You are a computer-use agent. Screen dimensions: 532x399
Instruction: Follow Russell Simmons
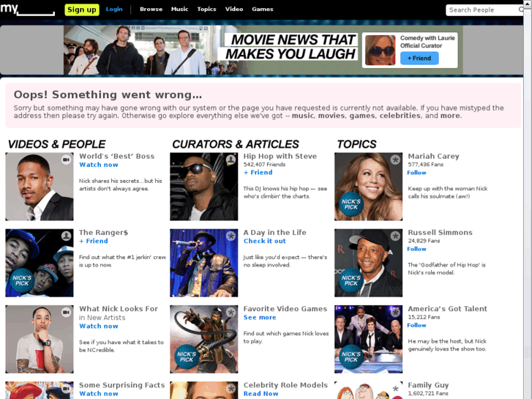(416, 249)
